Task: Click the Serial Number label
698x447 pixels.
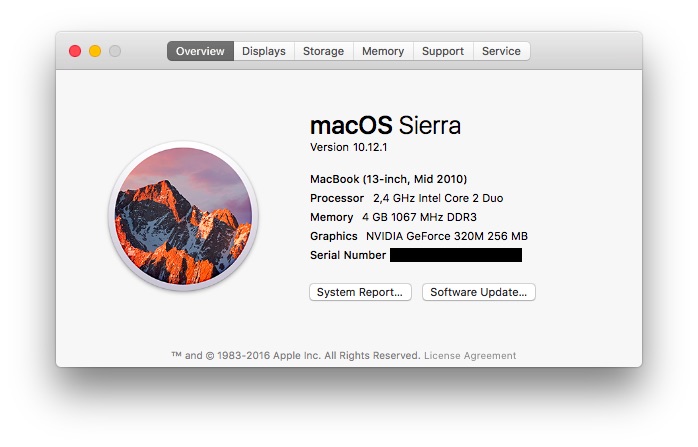Action: (x=348, y=255)
